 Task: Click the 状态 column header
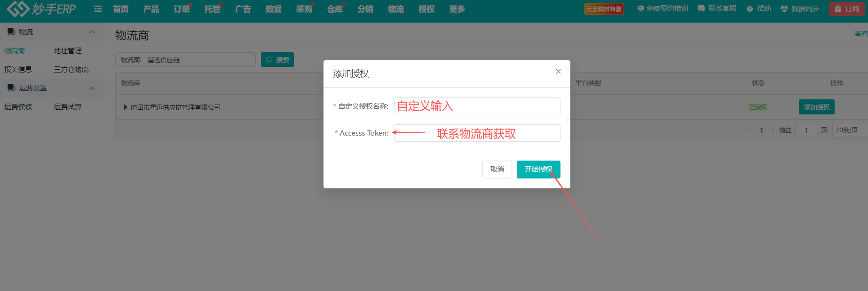point(758,83)
